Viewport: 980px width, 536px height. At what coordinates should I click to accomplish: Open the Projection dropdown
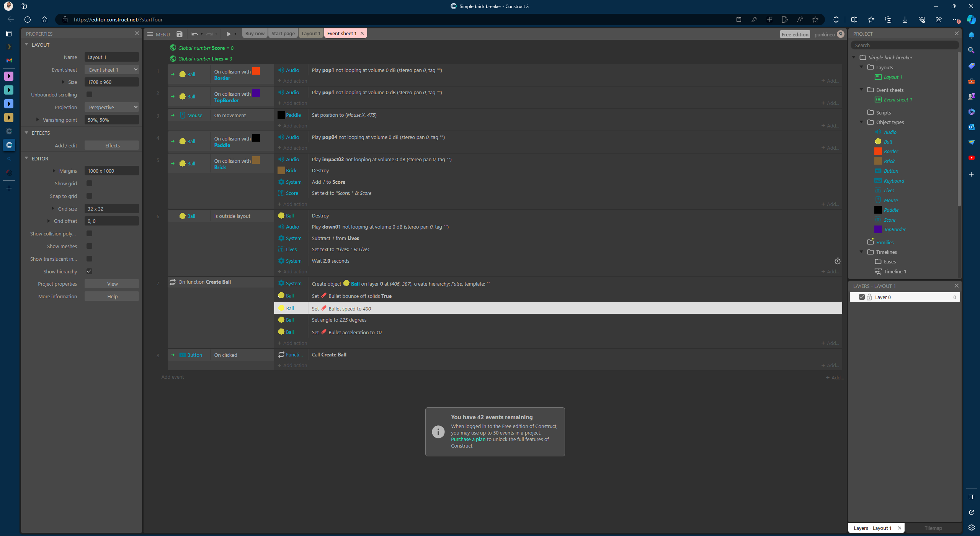pyautogui.click(x=112, y=107)
